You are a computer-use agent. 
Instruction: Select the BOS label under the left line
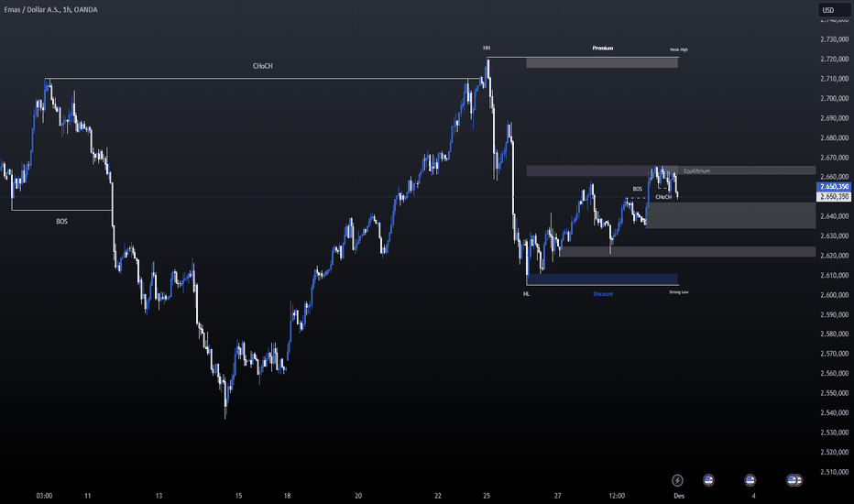pos(61,221)
